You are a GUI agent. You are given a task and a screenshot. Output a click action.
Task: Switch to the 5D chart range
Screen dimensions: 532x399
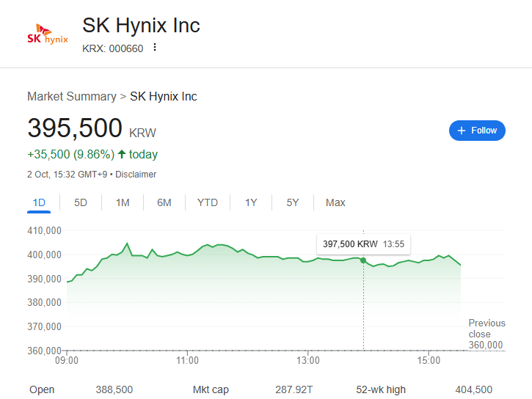pos(81,202)
